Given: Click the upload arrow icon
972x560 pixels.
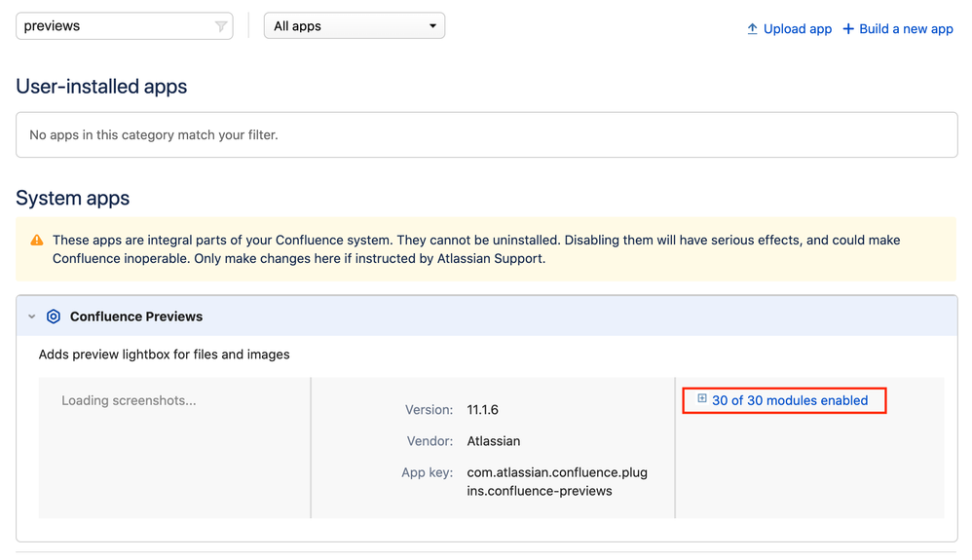Looking at the screenshot, I should [752, 28].
